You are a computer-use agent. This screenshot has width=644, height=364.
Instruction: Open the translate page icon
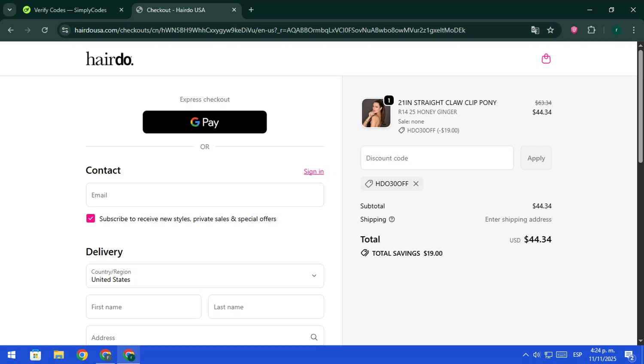pos(535,30)
